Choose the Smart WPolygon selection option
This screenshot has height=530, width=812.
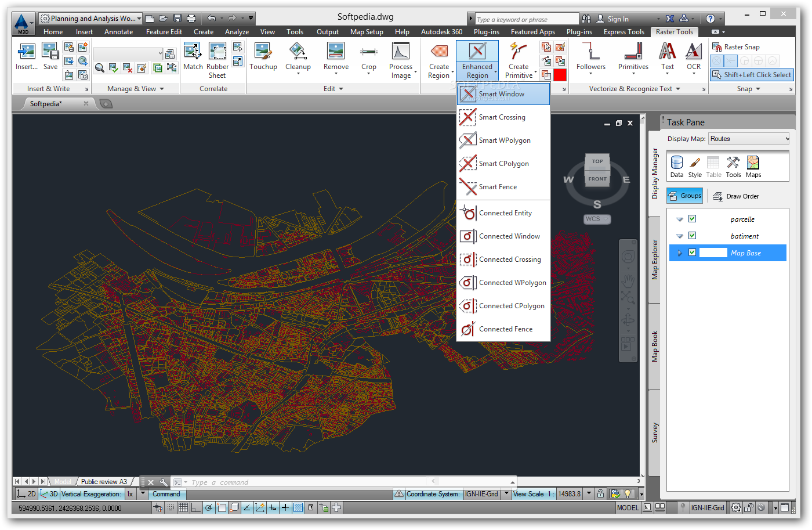(503, 140)
